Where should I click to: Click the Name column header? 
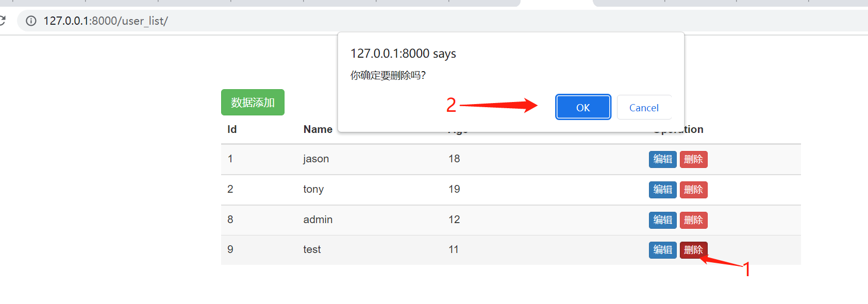318,129
